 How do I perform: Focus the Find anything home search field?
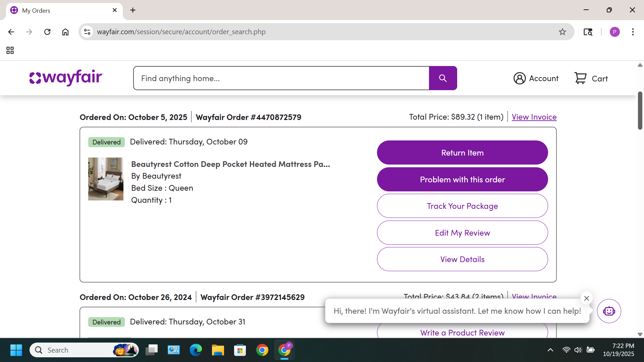281,78
